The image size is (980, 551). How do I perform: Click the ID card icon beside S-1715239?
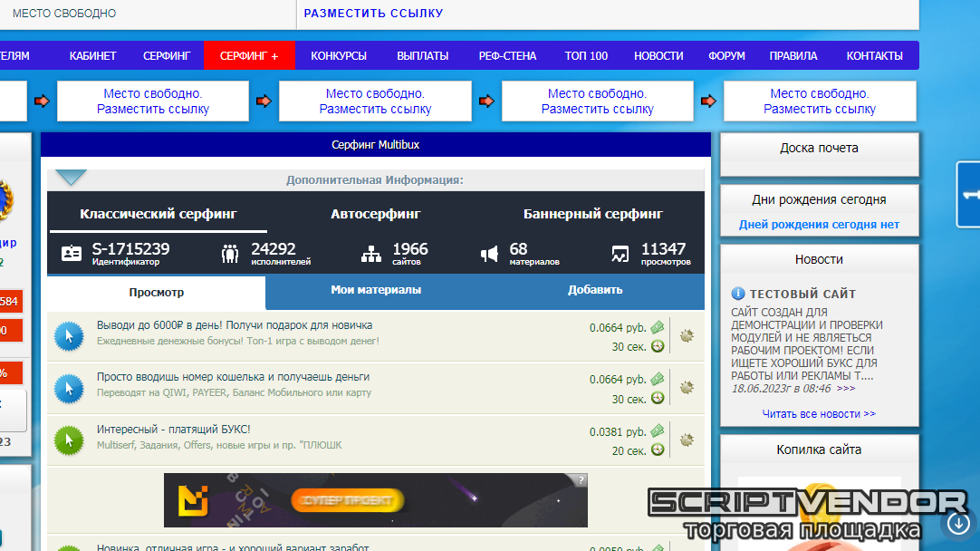(72, 254)
